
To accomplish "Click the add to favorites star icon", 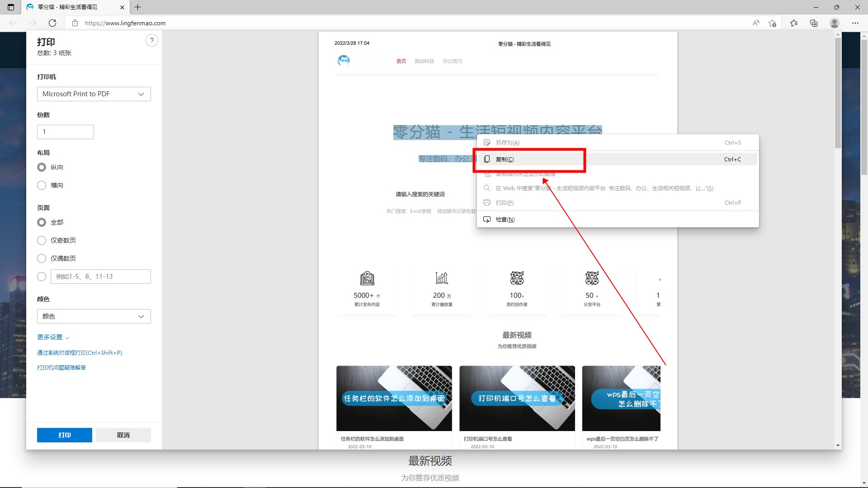I will (x=772, y=23).
